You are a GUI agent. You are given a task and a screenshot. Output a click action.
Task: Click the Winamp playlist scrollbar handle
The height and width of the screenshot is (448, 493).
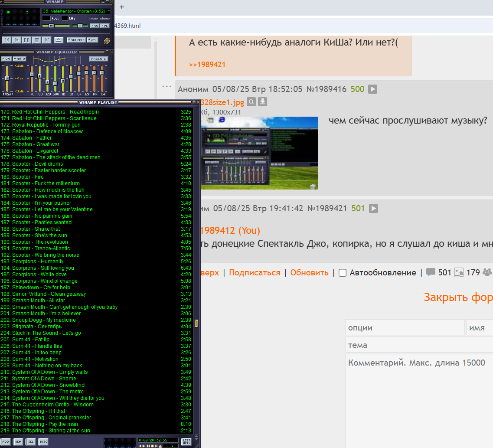tap(196, 323)
